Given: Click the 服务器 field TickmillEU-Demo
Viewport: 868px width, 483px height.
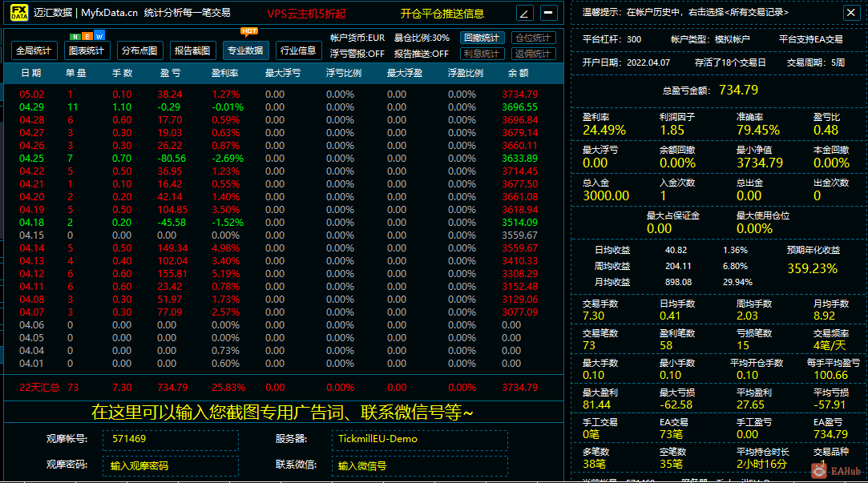Looking at the screenshot, I should (x=420, y=439).
